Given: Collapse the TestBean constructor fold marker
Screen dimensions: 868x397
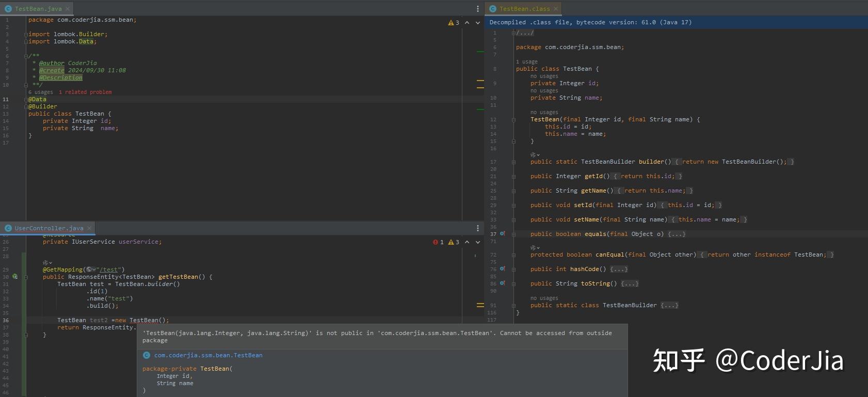Looking at the screenshot, I should pyautogui.click(x=513, y=120).
